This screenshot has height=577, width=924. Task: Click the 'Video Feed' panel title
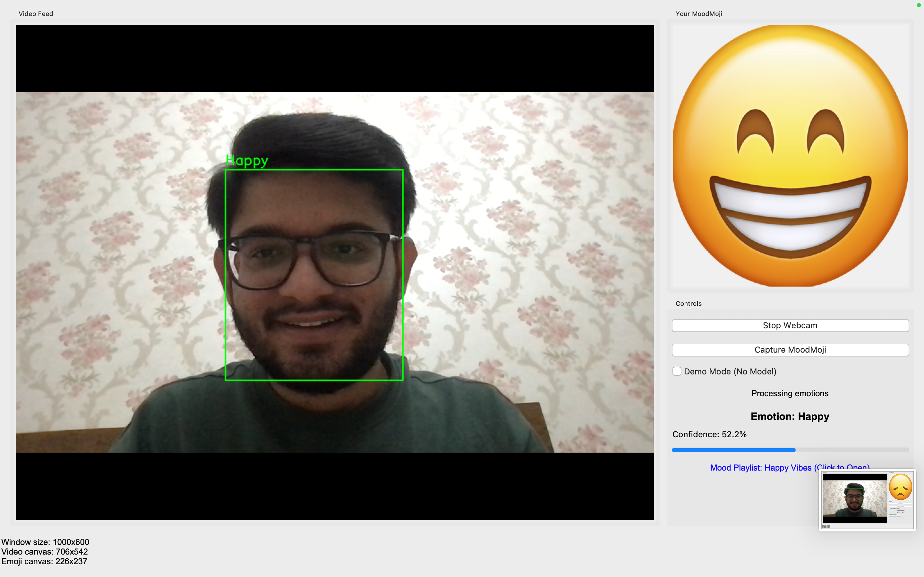36,14
